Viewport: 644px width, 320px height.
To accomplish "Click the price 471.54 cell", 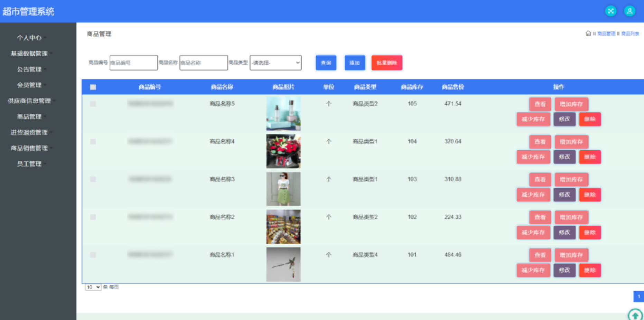I will pyautogui.click(x=453, y=104).
